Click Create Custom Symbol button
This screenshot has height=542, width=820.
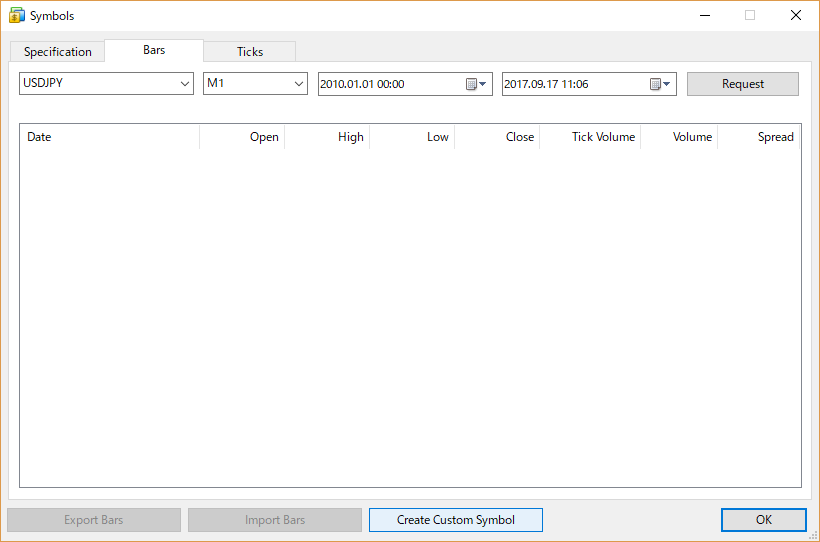(455, 520)
